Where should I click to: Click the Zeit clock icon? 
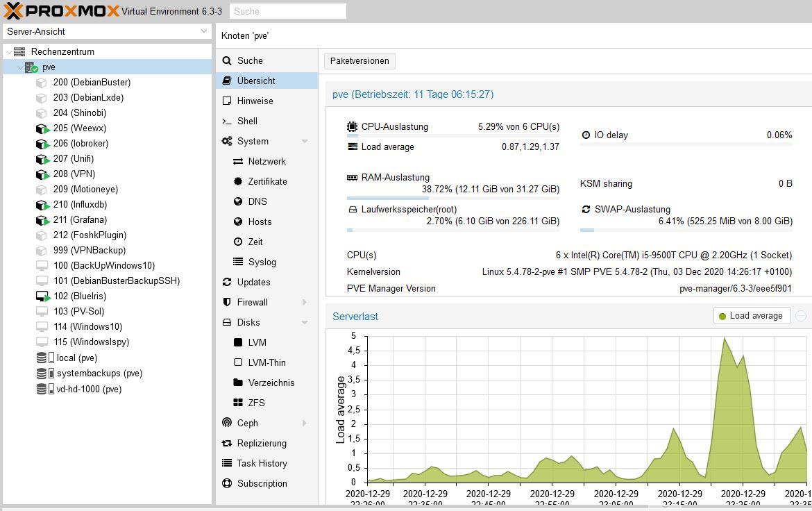tap(237, 242)
